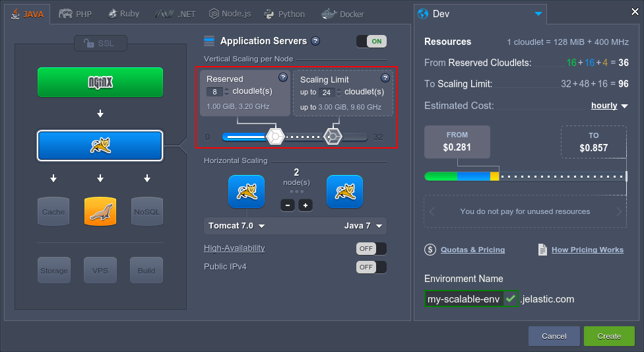Switch to the PHP tab
The image size is (644, 352).
pos(75,14)
